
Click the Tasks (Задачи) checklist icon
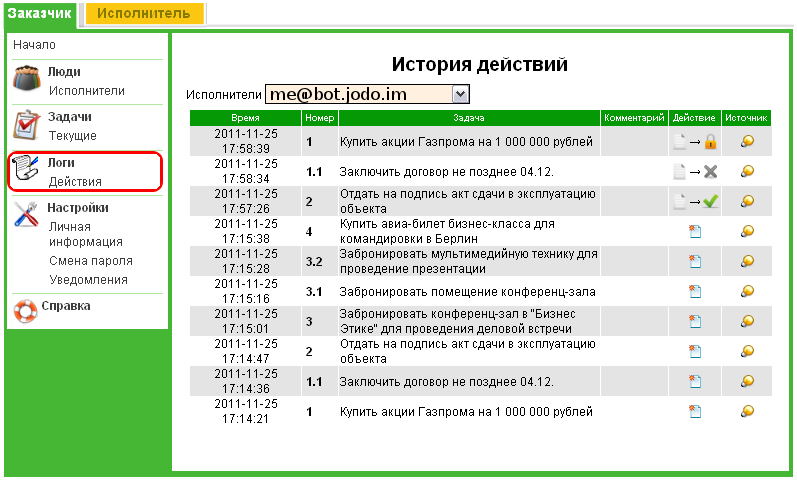click(x=27, y=125)
